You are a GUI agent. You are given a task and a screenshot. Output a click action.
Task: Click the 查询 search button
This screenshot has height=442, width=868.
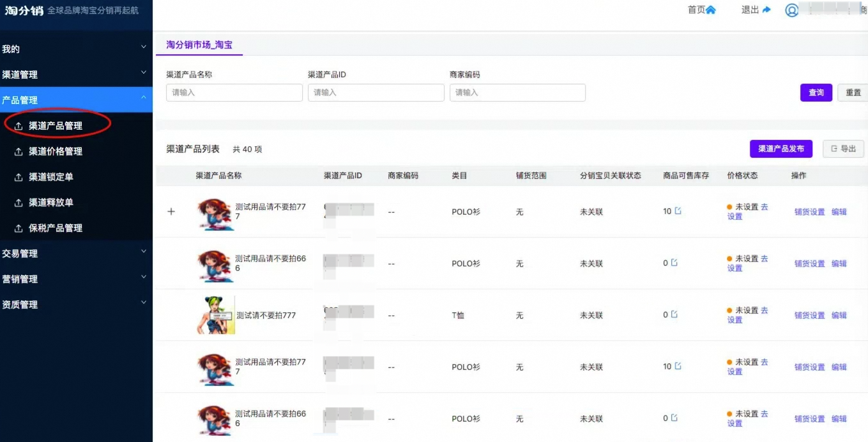coord(816,93)
